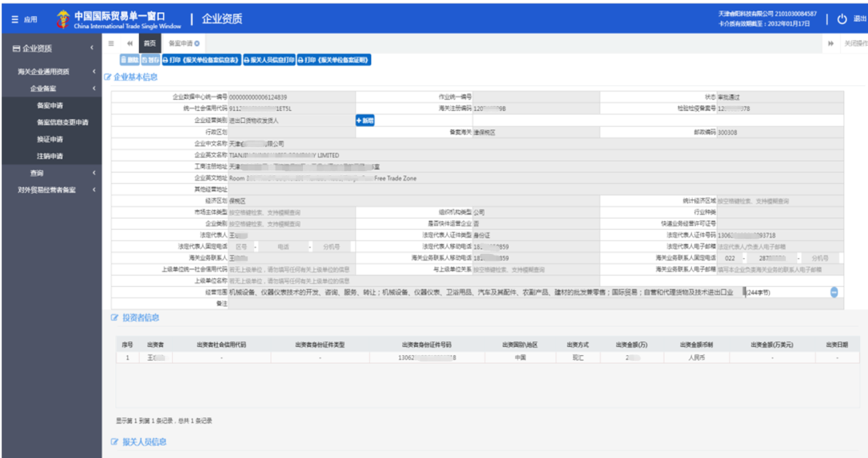This screenshot has height=458, width=868.
Task: Click the 其他经营地址 input field
Action: pyautogui.click(x=536, y=190)
